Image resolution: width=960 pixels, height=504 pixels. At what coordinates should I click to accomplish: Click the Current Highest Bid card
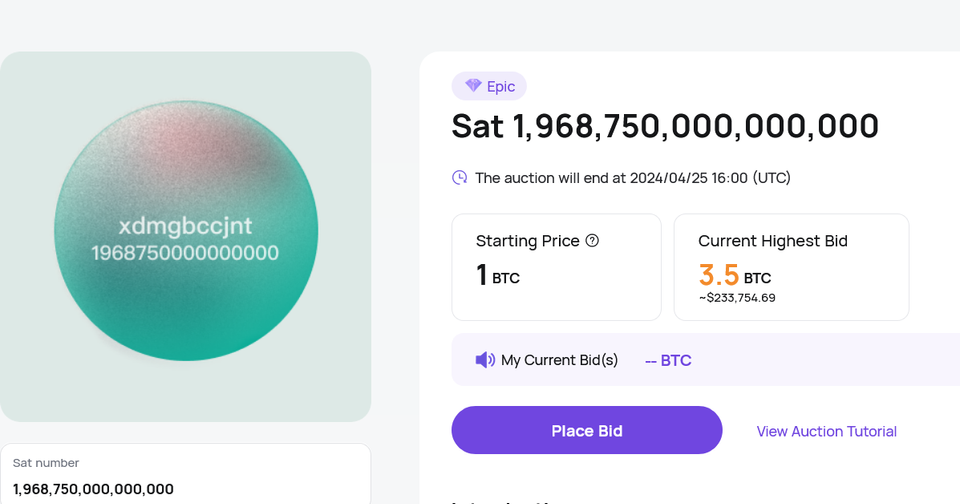(x=791, y=267)
